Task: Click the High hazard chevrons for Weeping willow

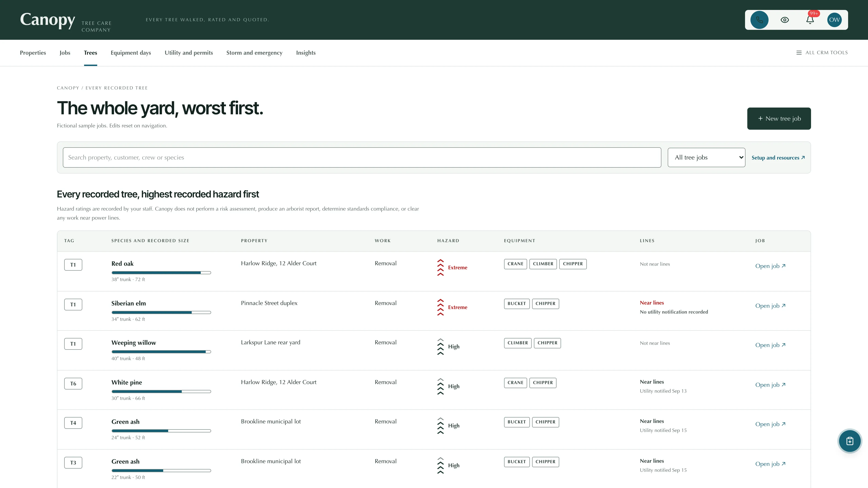Action: (x=440, y=347)
